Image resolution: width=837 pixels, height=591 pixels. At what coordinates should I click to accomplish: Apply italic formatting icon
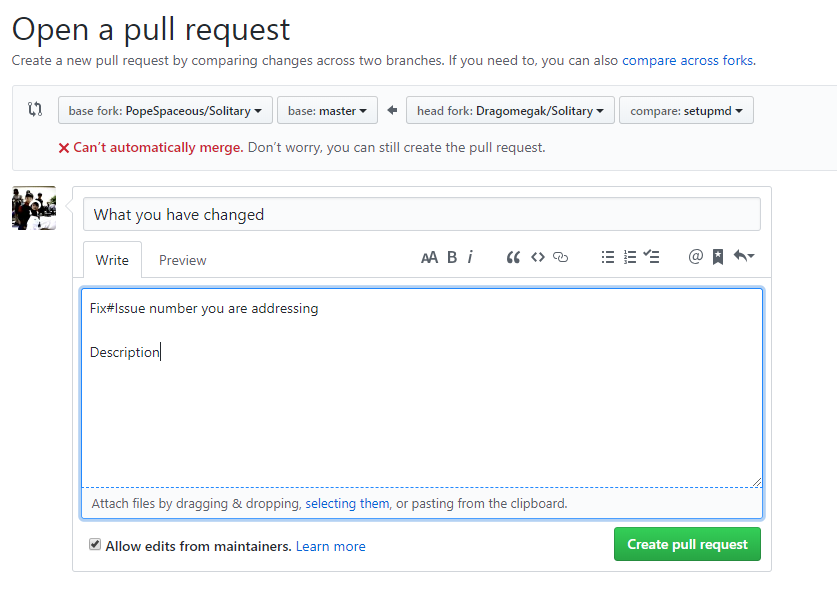[470, 257]
